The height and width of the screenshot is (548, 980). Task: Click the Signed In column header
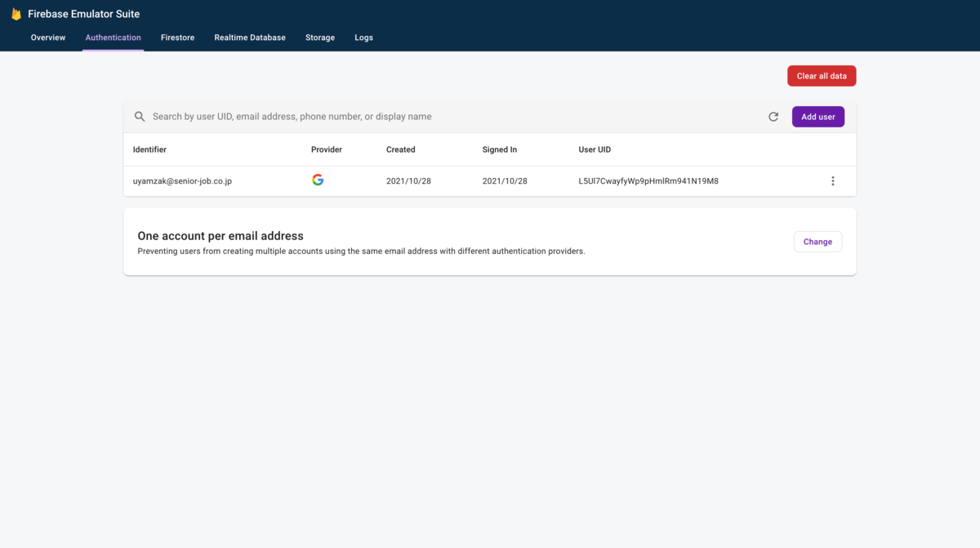(500, 149)
